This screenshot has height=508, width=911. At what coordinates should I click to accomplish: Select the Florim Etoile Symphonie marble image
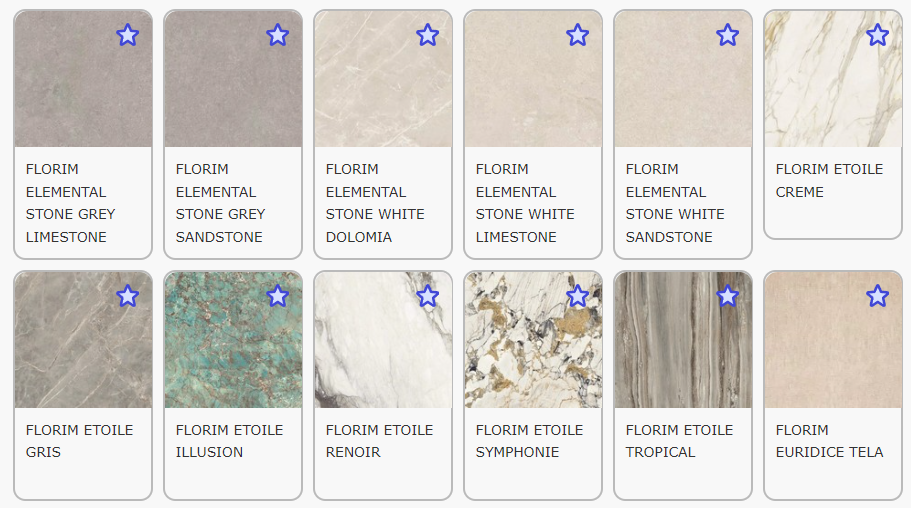pyautogui.click(x=533, y=339)
